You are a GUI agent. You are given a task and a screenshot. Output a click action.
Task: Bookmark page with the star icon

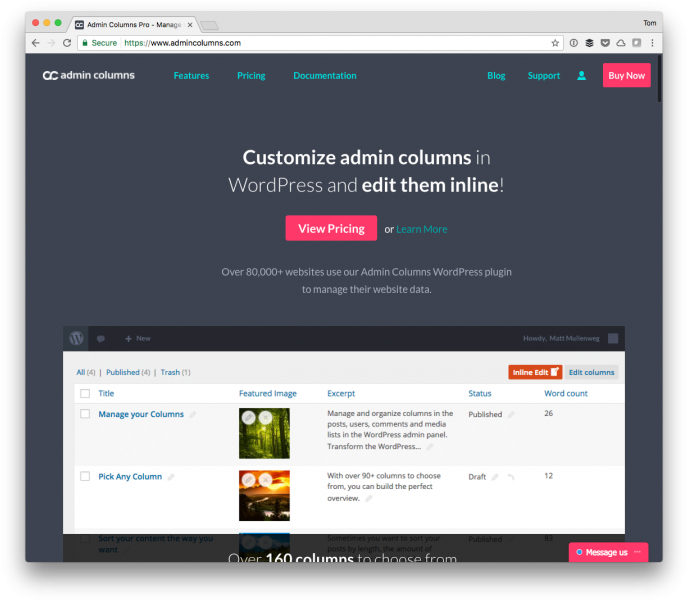point(555,43)
